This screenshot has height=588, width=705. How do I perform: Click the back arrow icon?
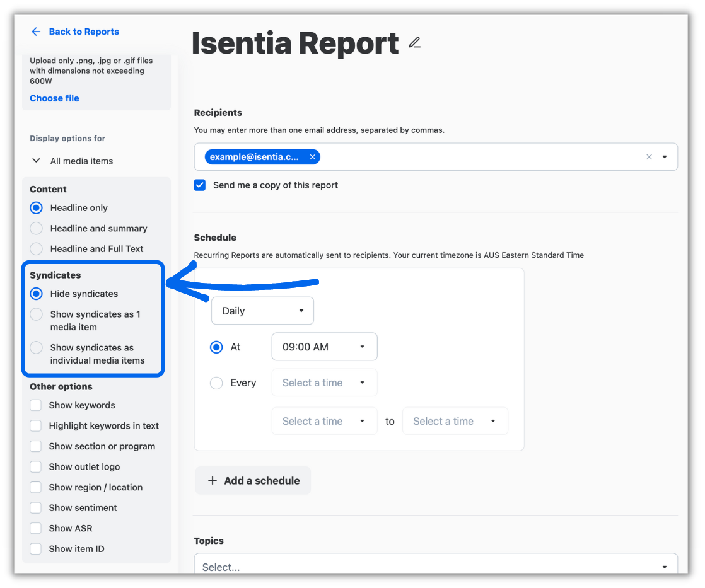(x=36, y=32)
